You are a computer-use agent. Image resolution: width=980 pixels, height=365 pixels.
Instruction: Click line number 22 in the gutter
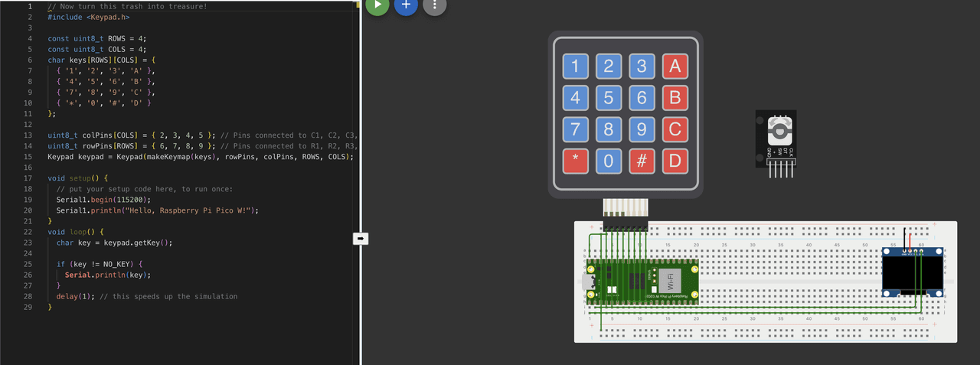pos(28,231)
